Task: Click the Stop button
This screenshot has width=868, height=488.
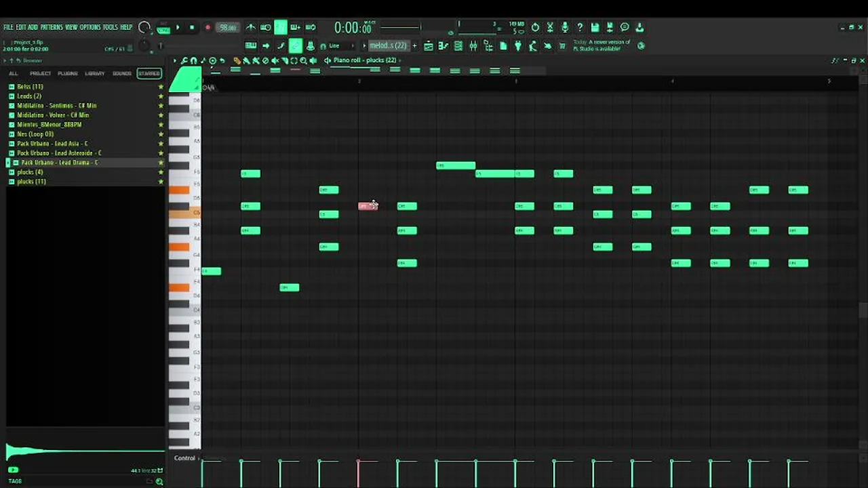Action: (x=192, y=28)
